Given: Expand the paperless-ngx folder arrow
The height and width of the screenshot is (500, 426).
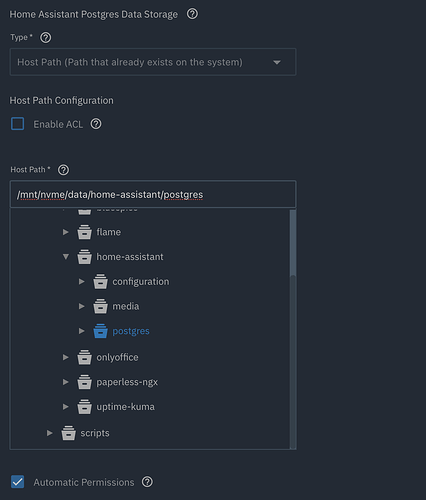Looking at the screenshot, I should (x=65, y=382).
